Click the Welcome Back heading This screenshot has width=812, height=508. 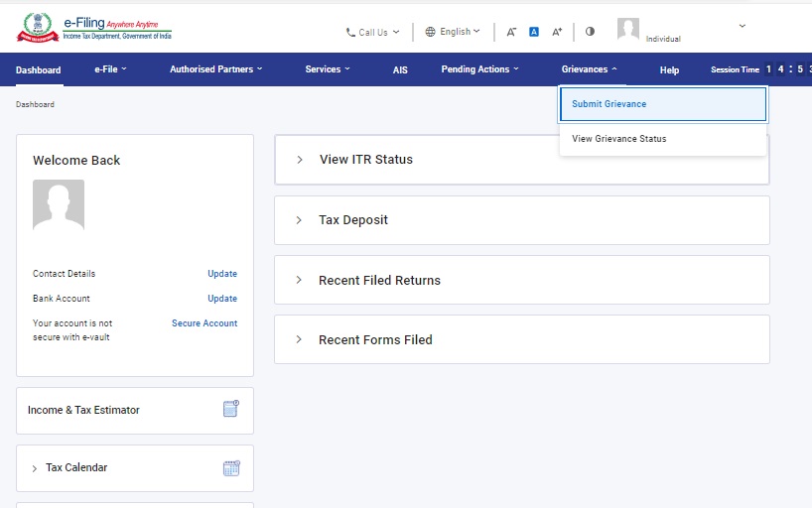76,161
